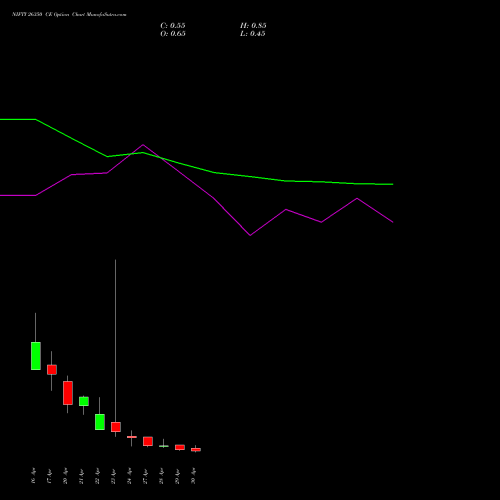Click the 27 Apr date axis label

tap(145, 476)
